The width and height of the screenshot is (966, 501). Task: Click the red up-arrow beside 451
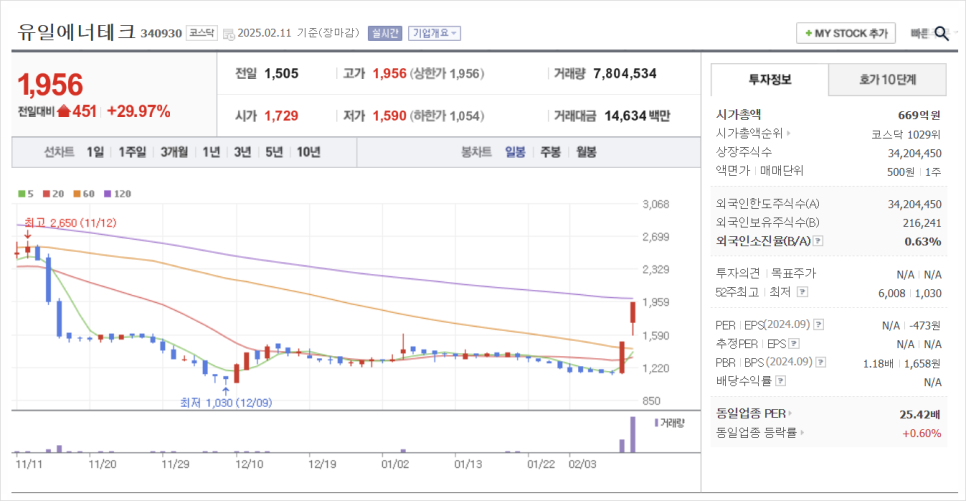(x=63, y=112)
